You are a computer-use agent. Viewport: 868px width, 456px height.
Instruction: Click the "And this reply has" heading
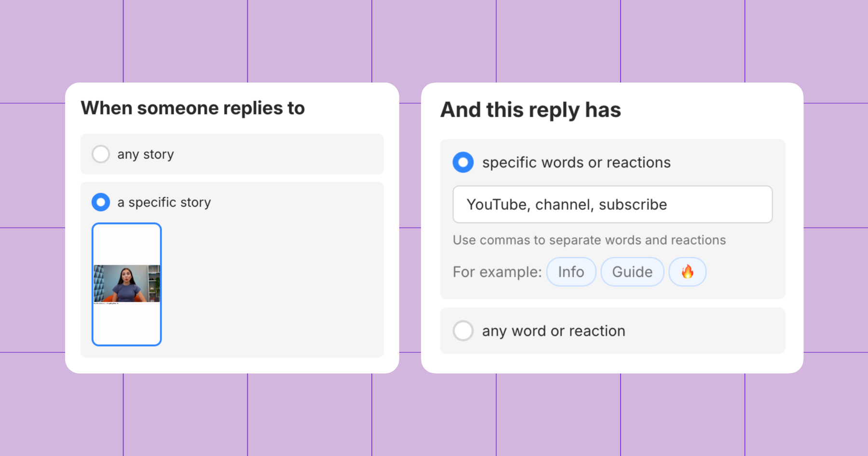530,110
